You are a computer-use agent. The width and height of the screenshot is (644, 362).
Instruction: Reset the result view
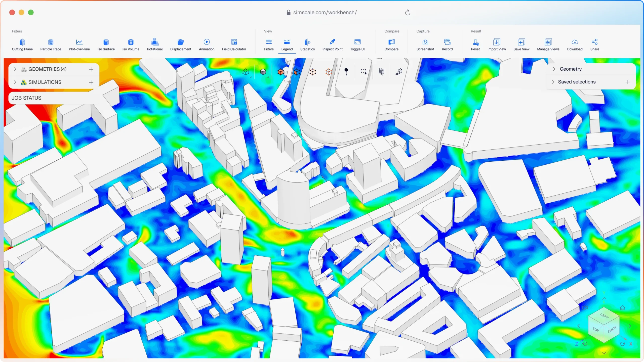[475, 45]
